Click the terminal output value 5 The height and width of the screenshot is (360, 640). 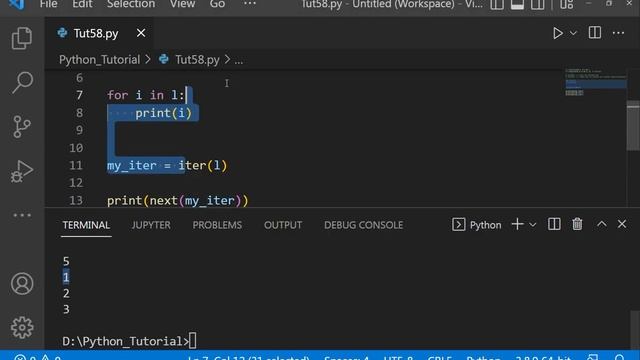pos(66,261)
